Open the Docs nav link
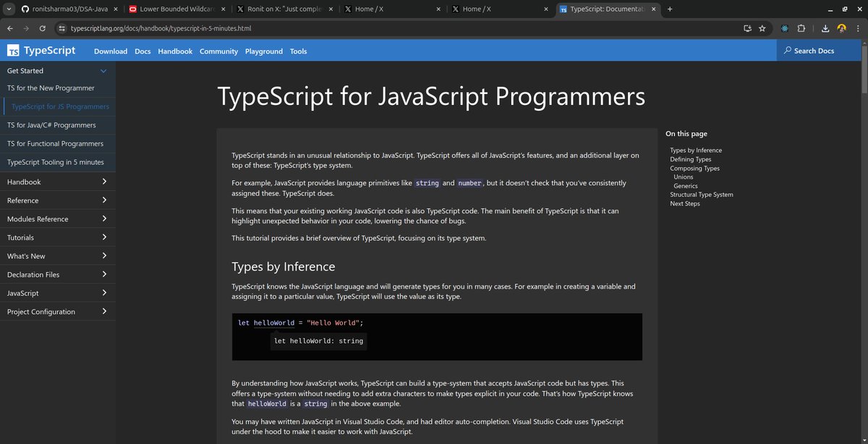Screen dimensions: 868x444 (142, 51)
